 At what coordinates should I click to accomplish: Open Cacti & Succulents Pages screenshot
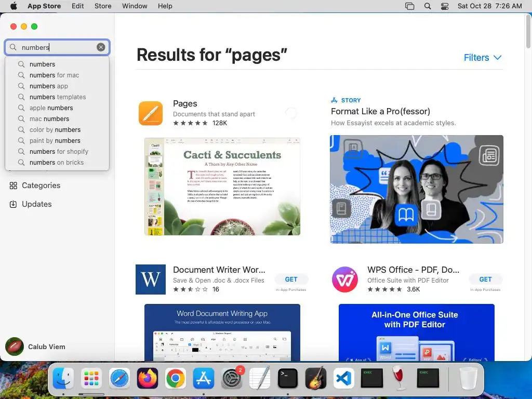[222, 187]
